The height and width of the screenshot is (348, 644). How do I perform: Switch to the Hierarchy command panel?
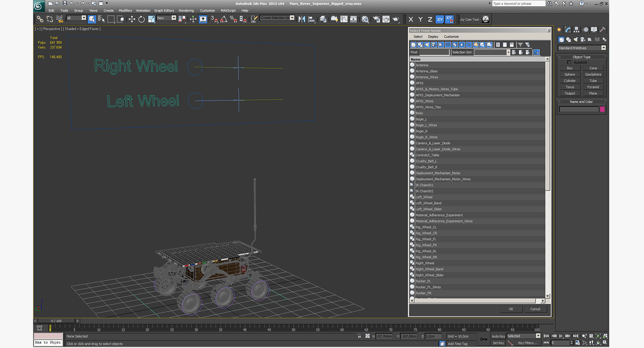[577, 30]
